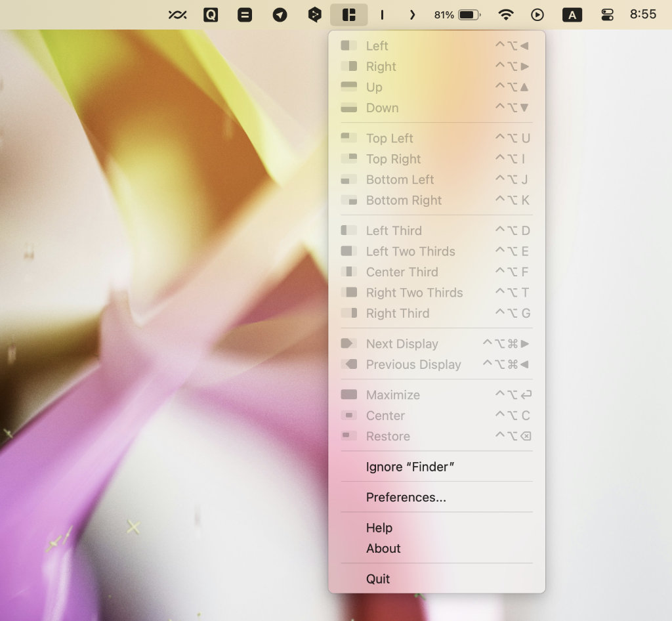
Task: Toggle Ignore "Finder" option
Action: pos(410,467)
